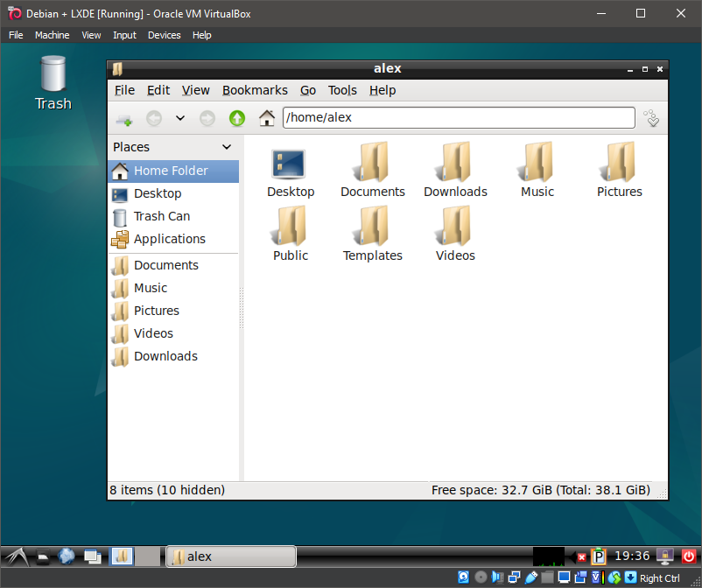Go to home directory via toolbar house icon
This screenshot has width=702, height=588.
266,117
